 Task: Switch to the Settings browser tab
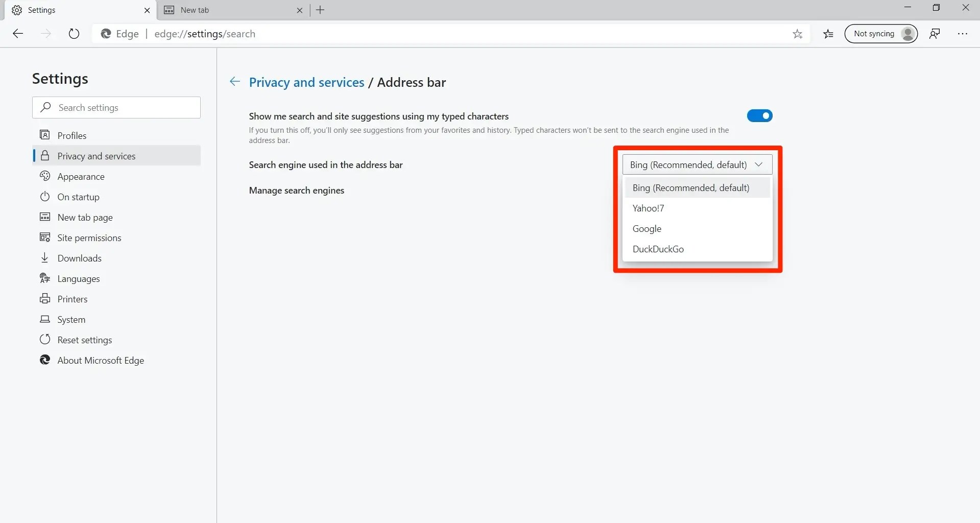tap(79, 10)
